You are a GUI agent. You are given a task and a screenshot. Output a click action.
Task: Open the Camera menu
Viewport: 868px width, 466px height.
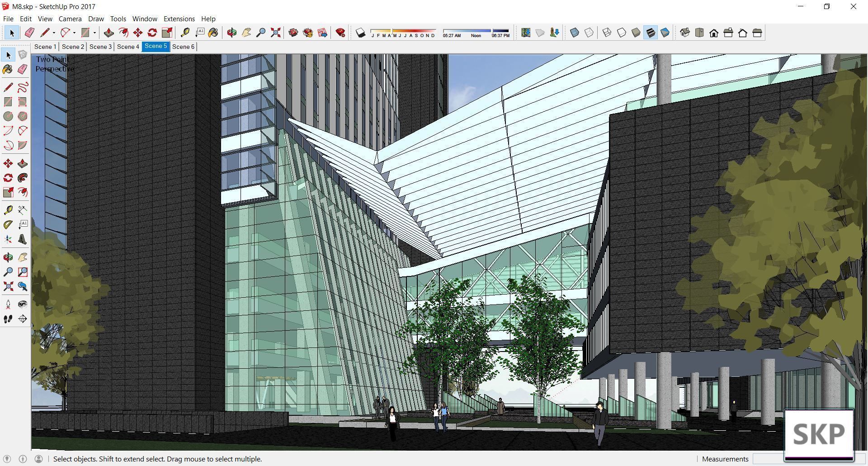pyautogui.click(x=70, y=19)
